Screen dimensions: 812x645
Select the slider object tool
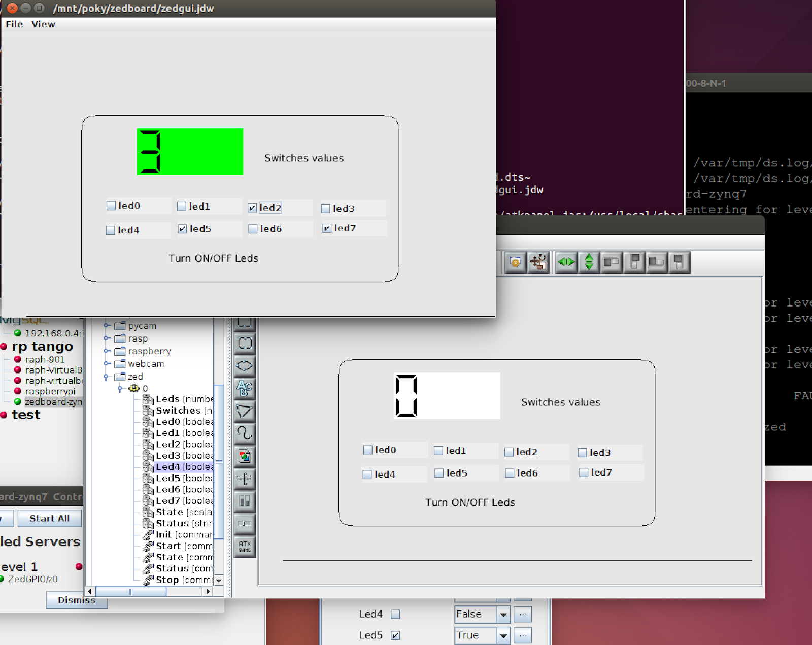pyautogui.click(x=245, y=524)
